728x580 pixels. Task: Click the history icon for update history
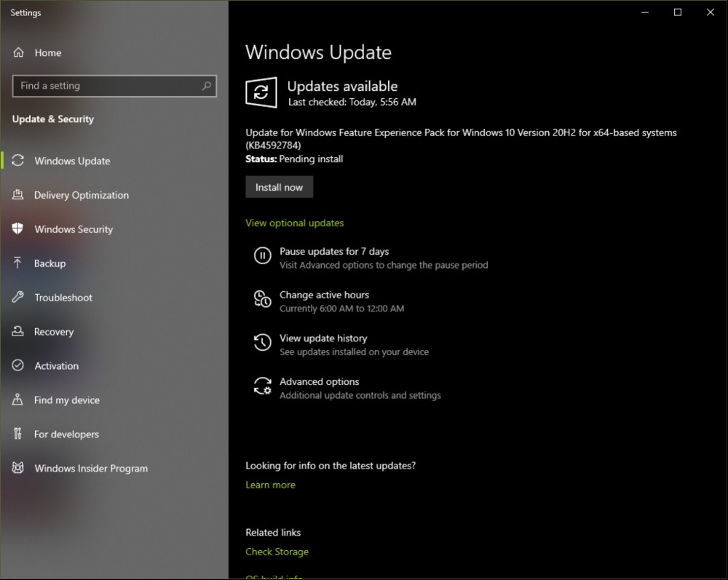[262, 343]
